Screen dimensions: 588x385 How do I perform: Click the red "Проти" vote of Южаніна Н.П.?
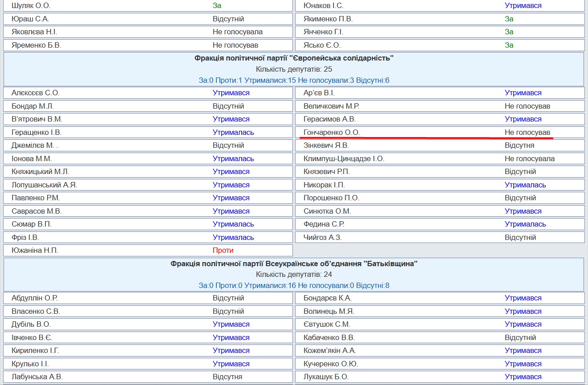coord(223,251)
